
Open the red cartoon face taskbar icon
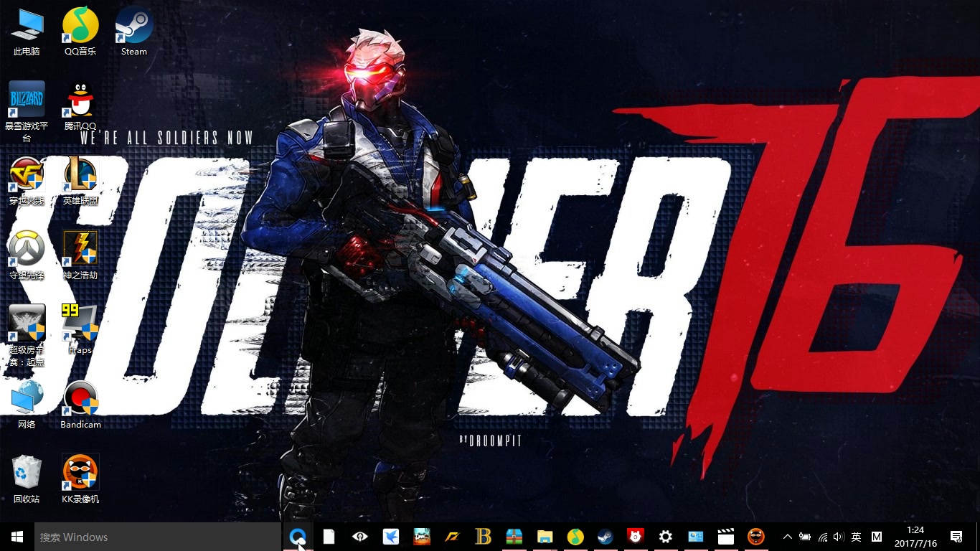635,537
